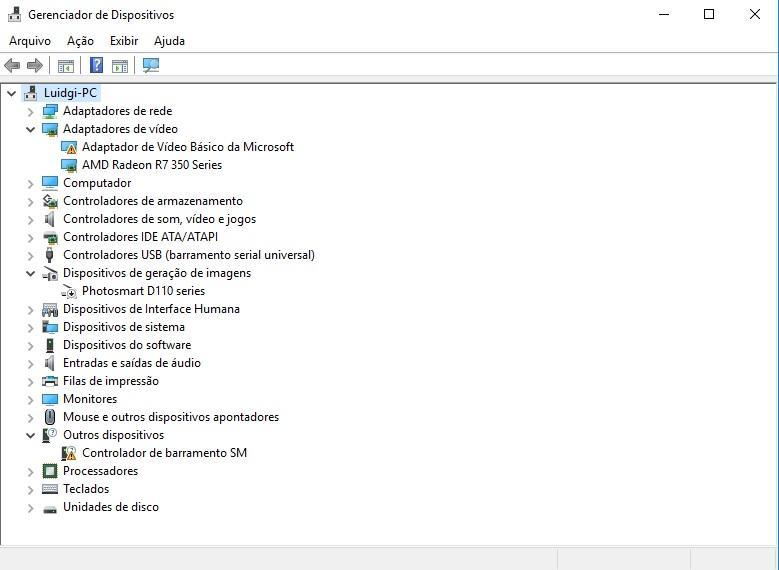Click the Photosmart D110 series icon

69,291
